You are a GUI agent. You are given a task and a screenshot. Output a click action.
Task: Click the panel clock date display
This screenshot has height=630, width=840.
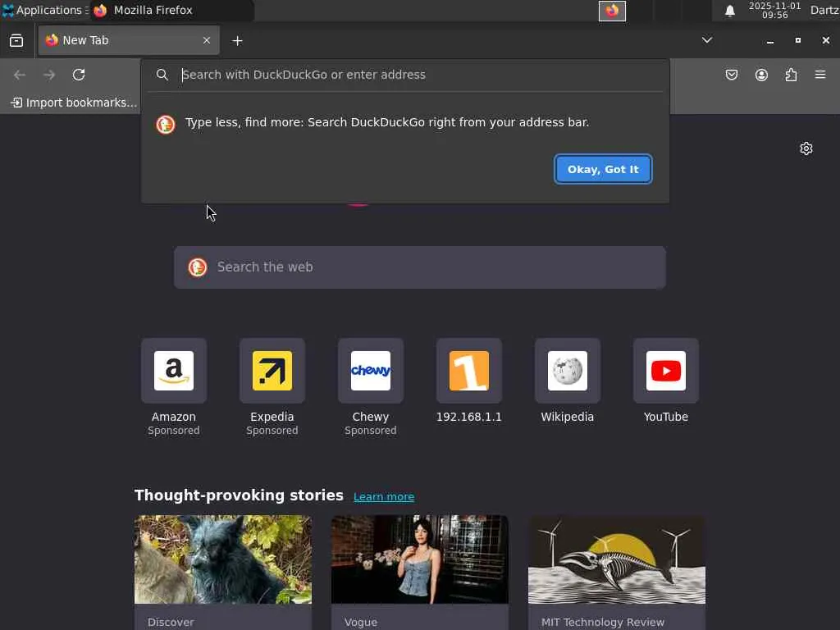[774, 10]
